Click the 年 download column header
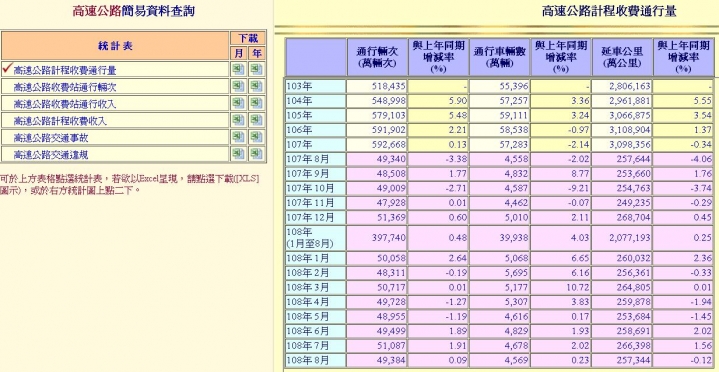The width and height of the screenshot is (719, 372). click(257, 53)
